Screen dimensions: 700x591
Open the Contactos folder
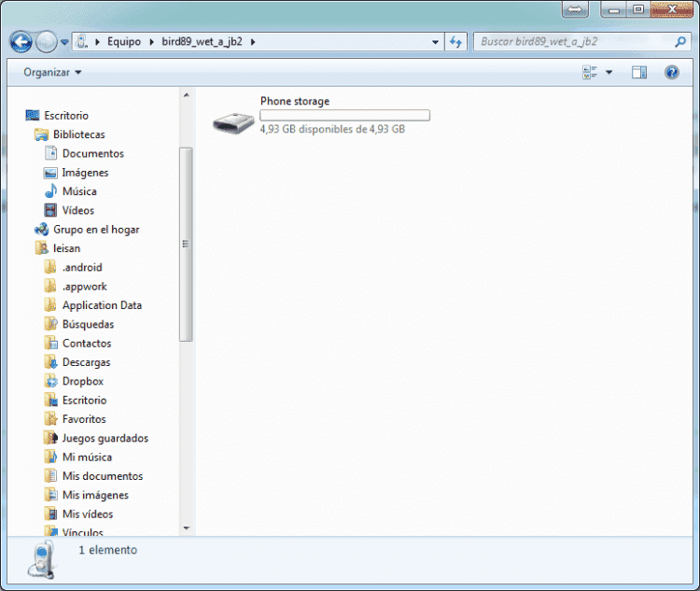point(87,343)
